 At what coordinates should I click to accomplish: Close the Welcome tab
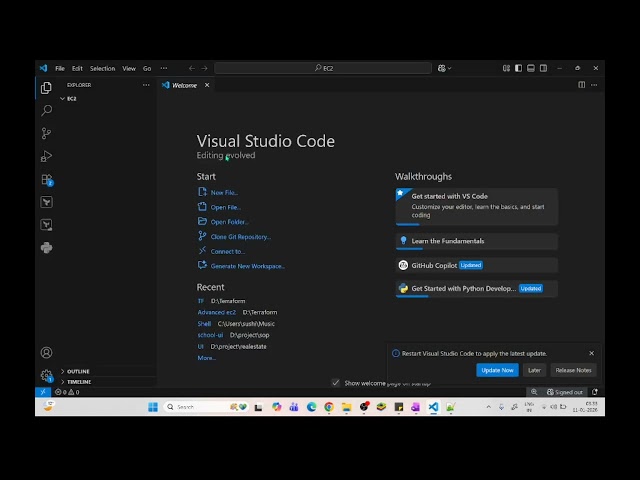[x=207, y=85]
